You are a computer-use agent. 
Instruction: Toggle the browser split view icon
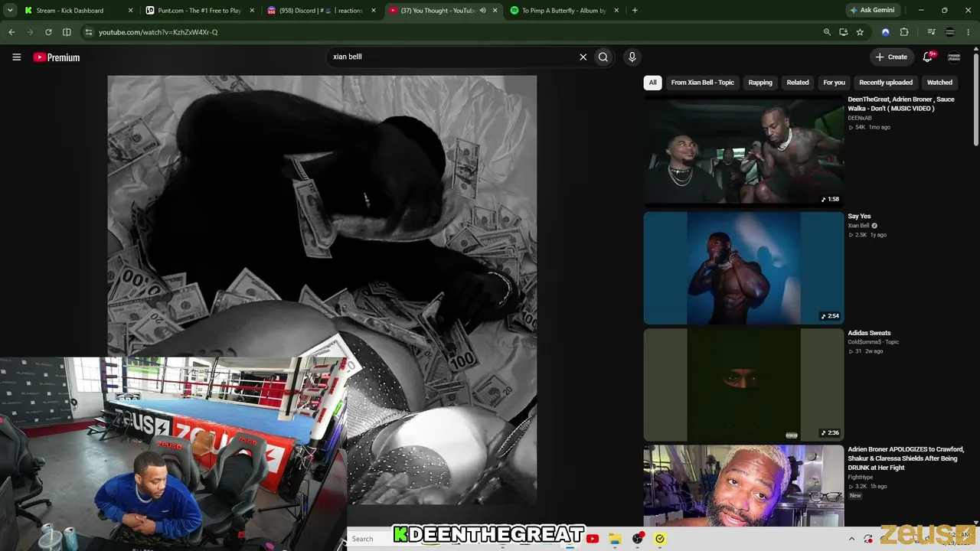(x=67, y=32)
